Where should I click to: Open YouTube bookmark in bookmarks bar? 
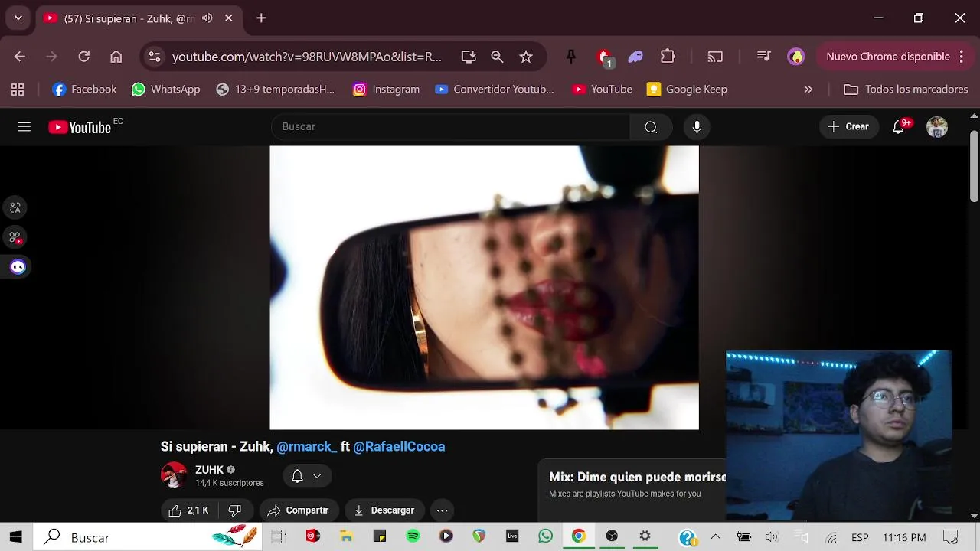(x=602, y=90)
